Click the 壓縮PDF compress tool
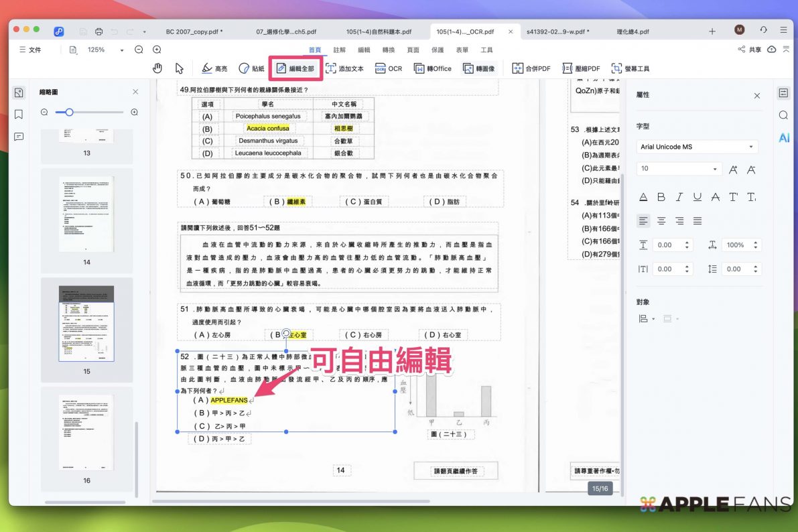 [x=580, y=68]
